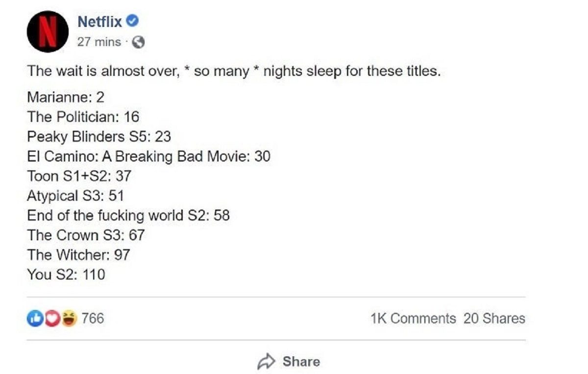Screen dimensions: 588x374
Task: Open the 27 mins timestamp link
Action: pos(99,42)
